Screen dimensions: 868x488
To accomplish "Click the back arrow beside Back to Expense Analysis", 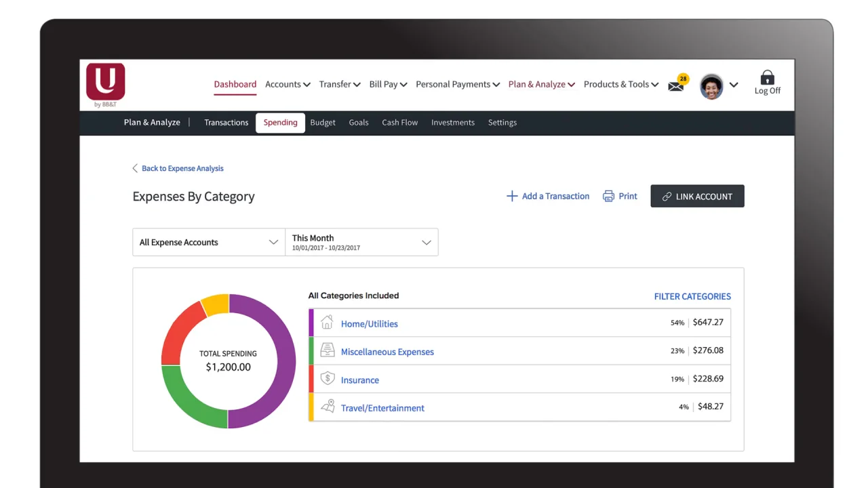I will [135, 168].
